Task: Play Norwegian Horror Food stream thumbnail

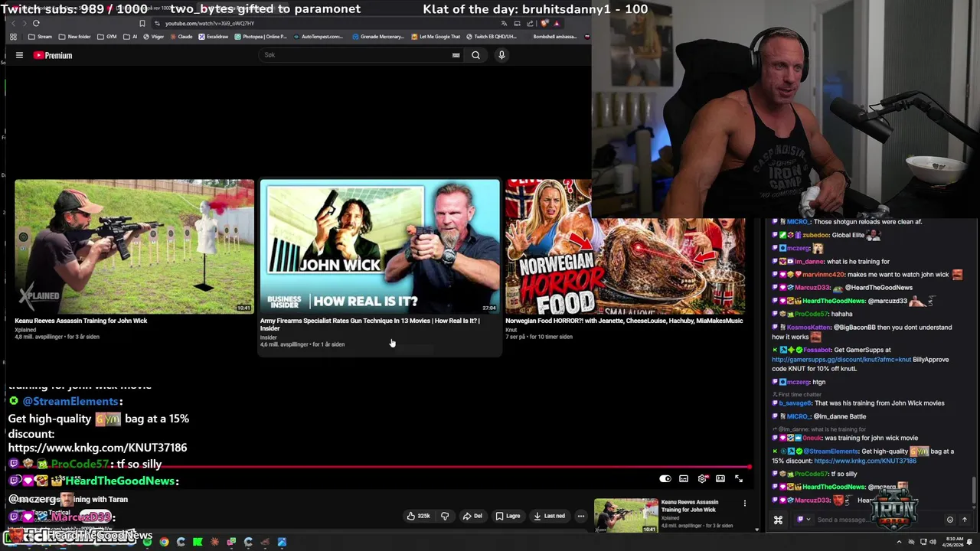Action: [625, 246]
